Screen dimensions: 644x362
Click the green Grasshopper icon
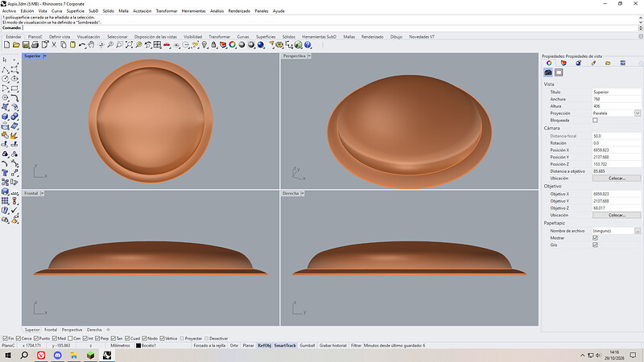pyautogui.click(x=298, y=45)
